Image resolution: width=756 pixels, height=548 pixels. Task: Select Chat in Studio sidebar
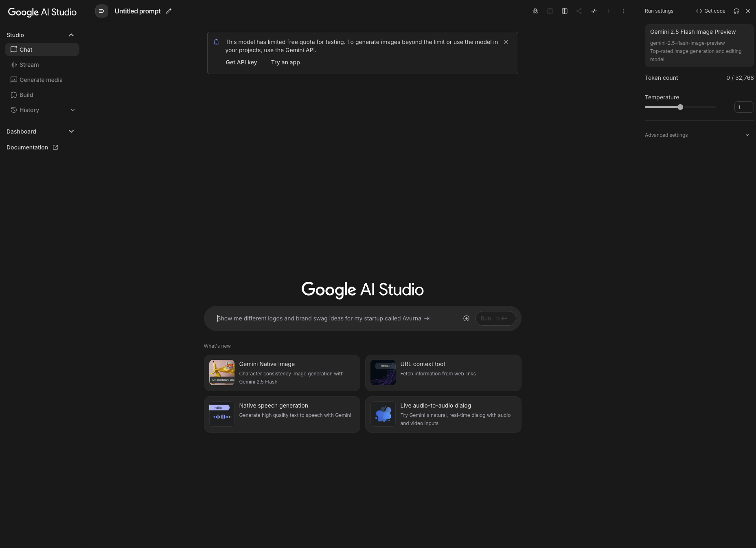tap(42, 50)
